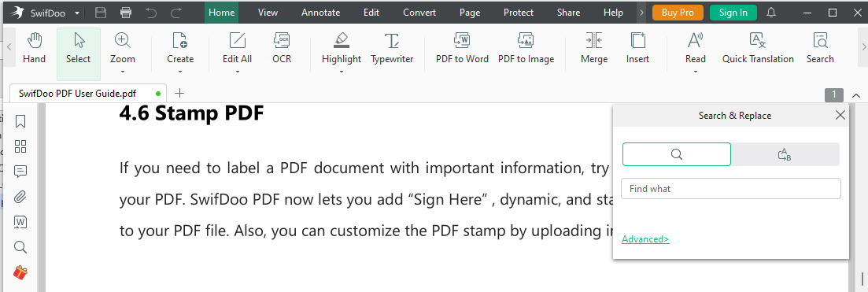Open the attachments paperclip panel

click(20, 197)
